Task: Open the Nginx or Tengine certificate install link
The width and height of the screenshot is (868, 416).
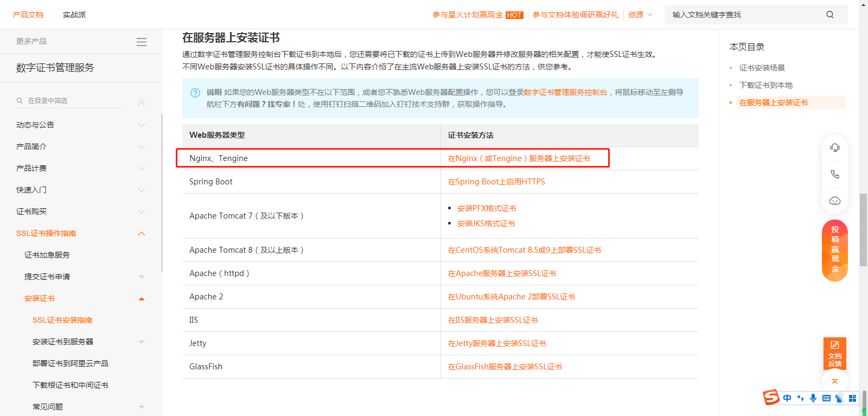Action: coord(519,158)
